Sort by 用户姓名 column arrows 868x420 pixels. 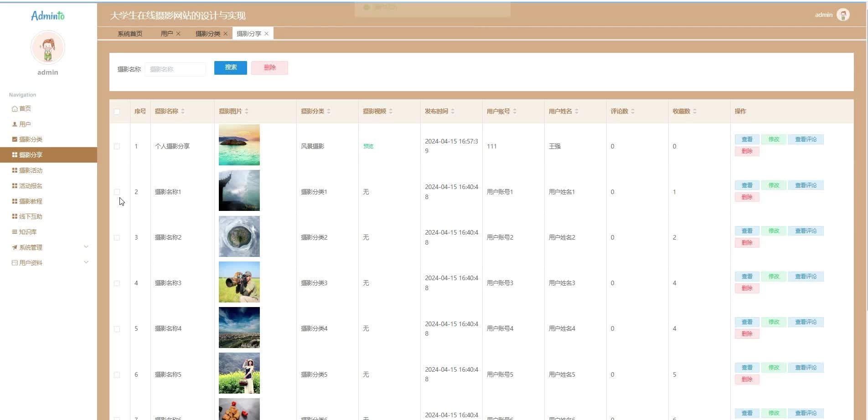pyautogui.click(x=577, y=111)
